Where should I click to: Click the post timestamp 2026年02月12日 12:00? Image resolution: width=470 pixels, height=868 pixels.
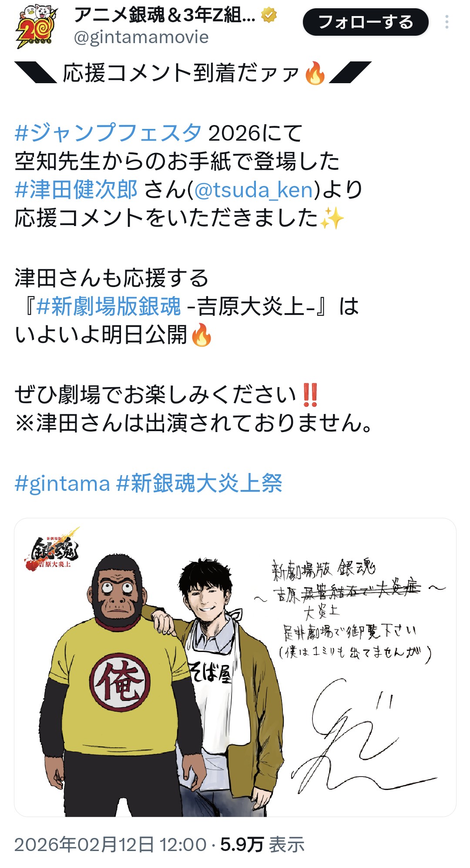click(x=111, y=844)
